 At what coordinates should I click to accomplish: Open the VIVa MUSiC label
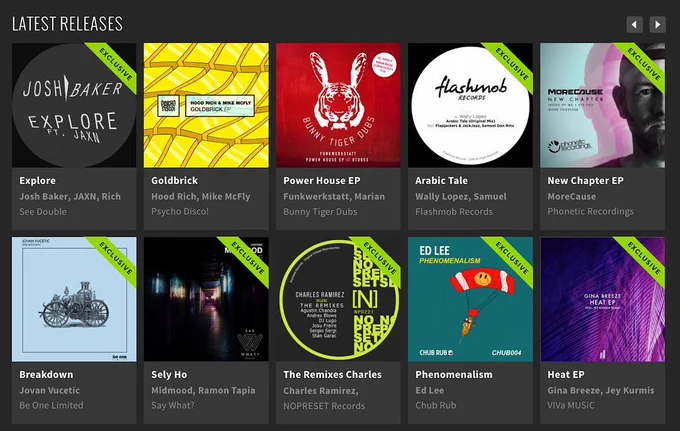(571, 405)
